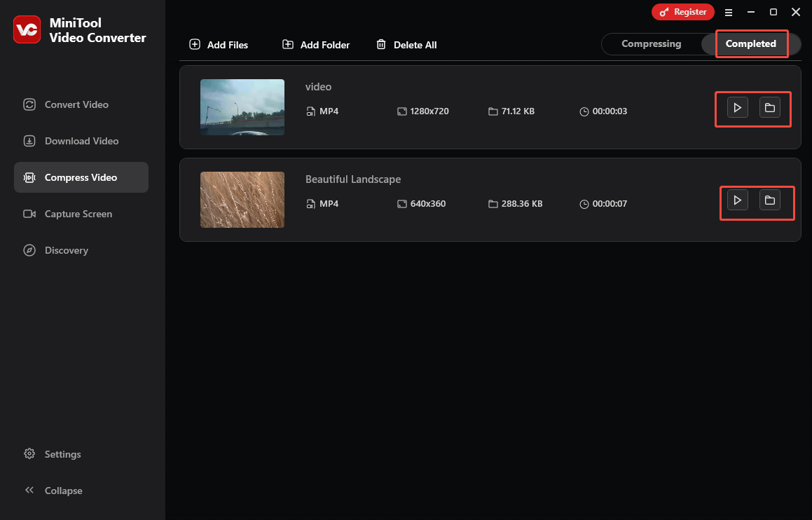Collapse the sidebar panel
Screen dimensions: 812x520
[x=53, y=491]
